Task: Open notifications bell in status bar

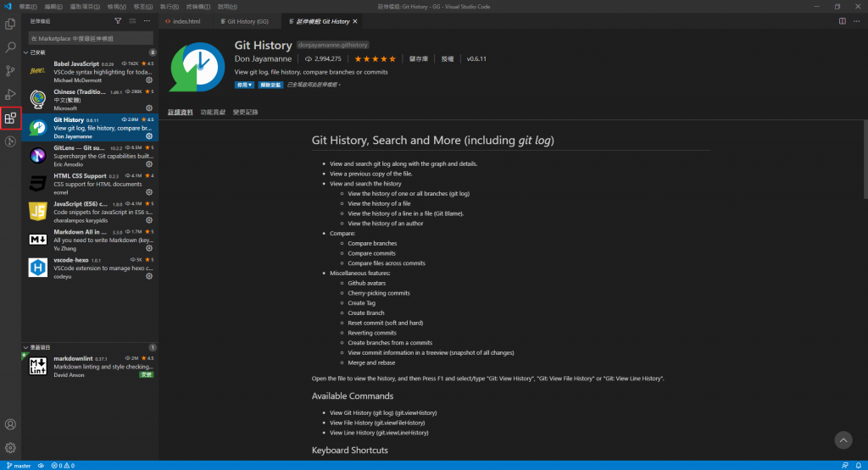Action: pyautogui.click(x=858, y=466)
